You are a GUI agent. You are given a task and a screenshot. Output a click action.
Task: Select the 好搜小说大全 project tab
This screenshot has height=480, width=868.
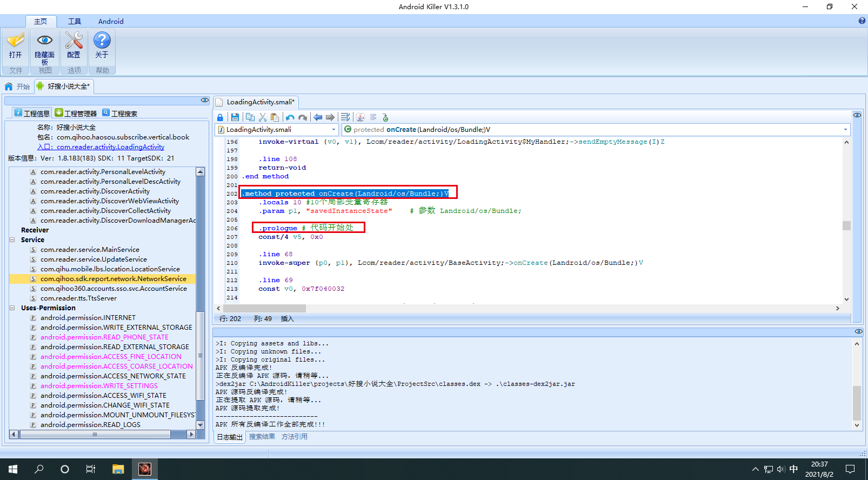[x=64, y=86]
